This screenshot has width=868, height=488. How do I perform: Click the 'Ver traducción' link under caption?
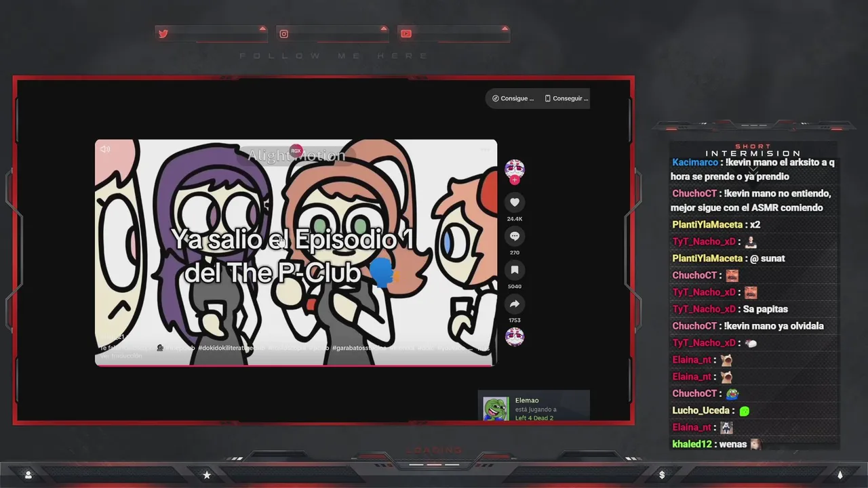pos(121,356)
